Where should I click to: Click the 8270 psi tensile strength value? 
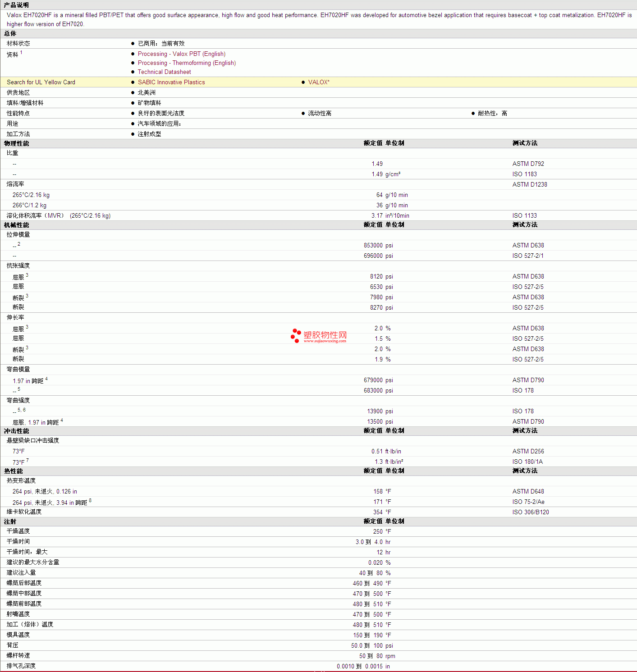[381, 307]
